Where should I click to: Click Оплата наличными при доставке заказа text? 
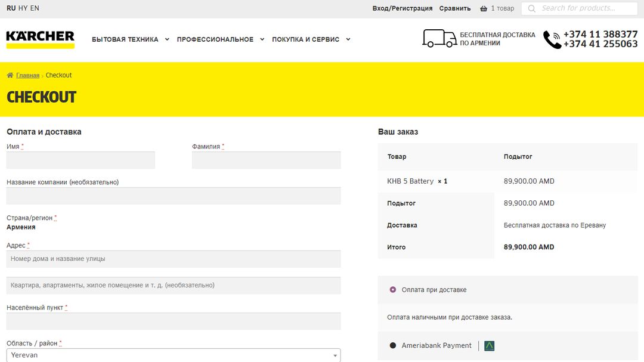(450, 317)
